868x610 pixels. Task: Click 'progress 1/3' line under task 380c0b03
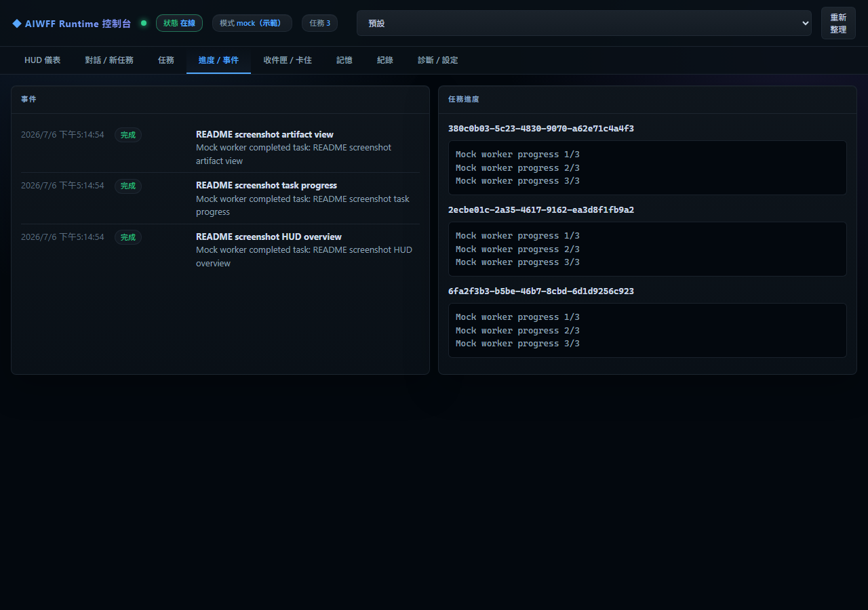pos(517,155)
